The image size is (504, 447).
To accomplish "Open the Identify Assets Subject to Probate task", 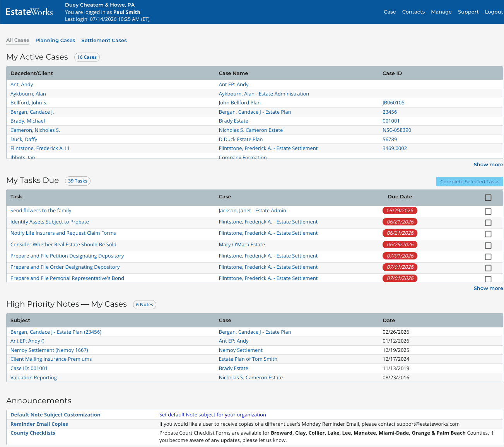I will click(50, 222).
